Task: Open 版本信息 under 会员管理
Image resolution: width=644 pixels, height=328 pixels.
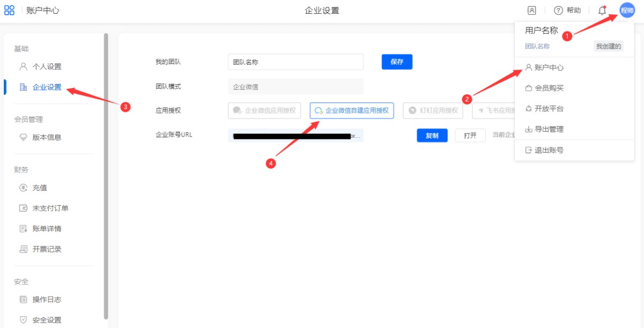Action: (x=46, y=137)
